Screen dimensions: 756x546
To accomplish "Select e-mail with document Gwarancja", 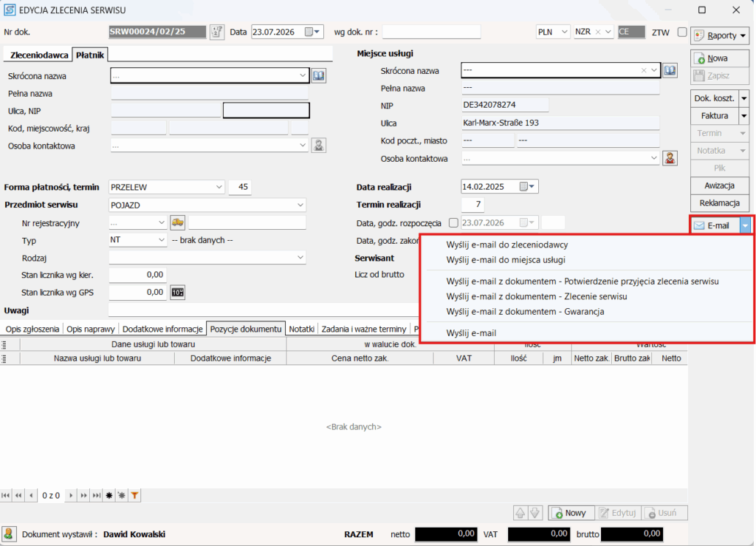I will [525, 311].
